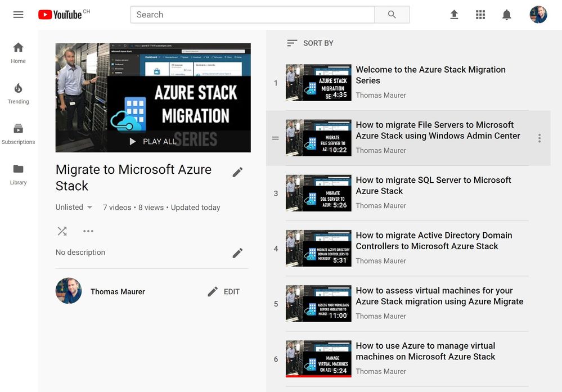This screenshot has width=562, height=392.
Task: Click Thomas Maurer under manage virtual machines video
Action: (381, 371)
